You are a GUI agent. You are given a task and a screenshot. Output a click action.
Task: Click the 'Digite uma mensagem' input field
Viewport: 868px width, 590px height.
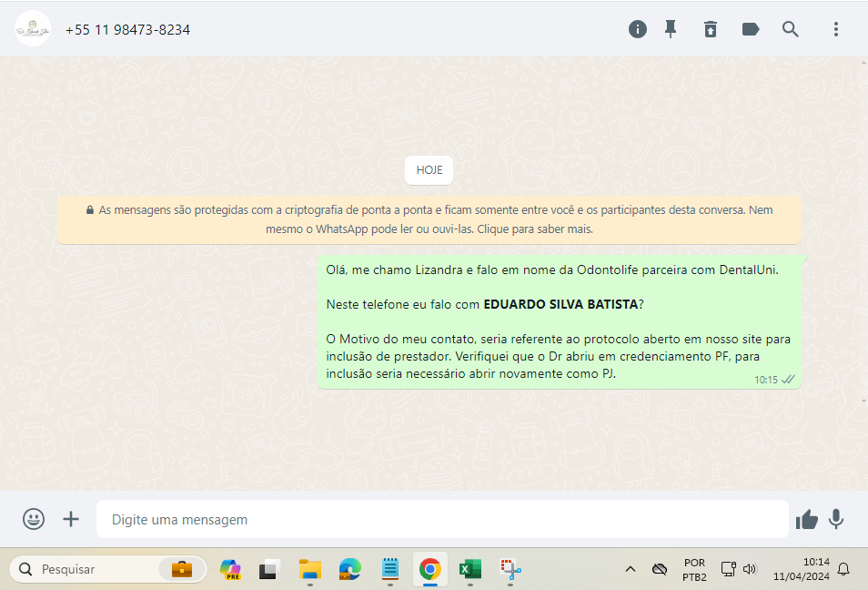click(x=441, y=519)
